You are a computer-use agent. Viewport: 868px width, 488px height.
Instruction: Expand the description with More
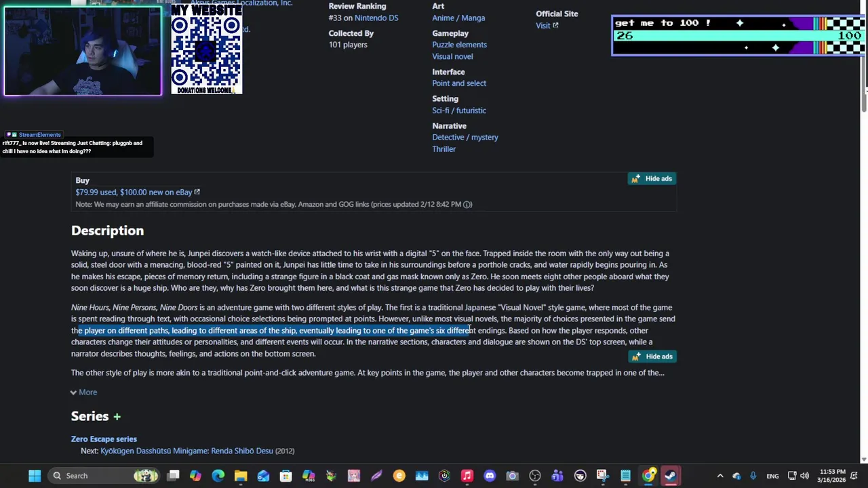tap(83, 392)
